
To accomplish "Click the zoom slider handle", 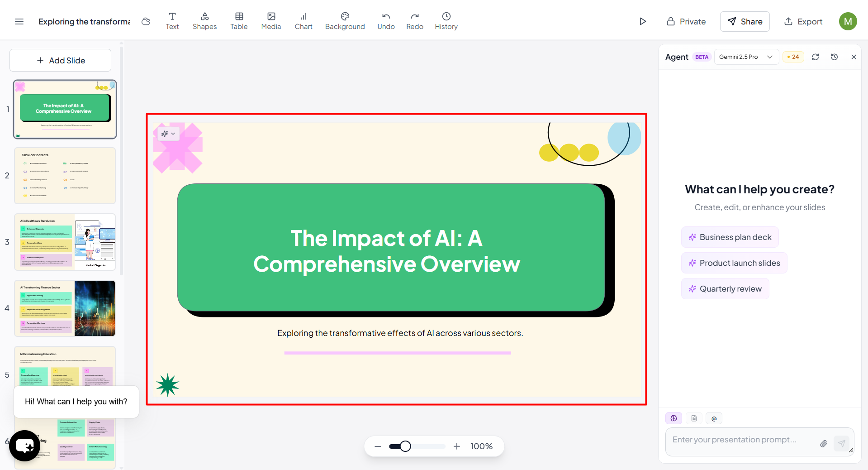I will tap(405, 446).
